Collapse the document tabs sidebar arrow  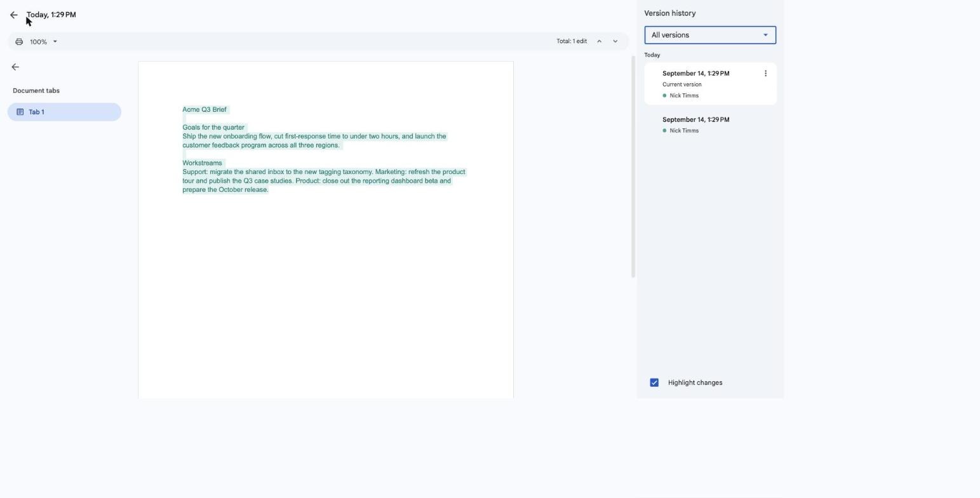[x=15, y=67]
